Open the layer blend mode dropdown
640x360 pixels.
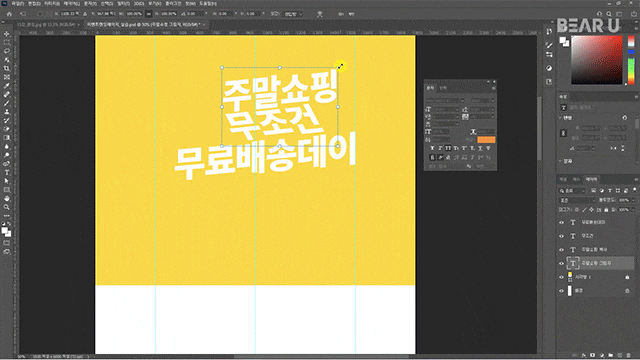point(577,200)
